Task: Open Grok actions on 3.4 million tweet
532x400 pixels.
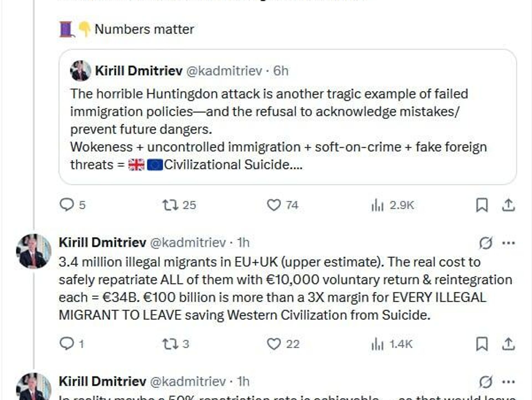Action: click(486, 243)
